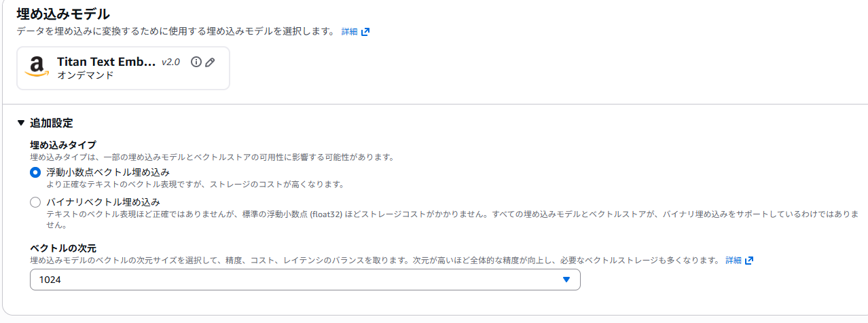Open the ベクトルの次元 dropdown showing 1024
The image size is (868, 323).
coord(305,280)
